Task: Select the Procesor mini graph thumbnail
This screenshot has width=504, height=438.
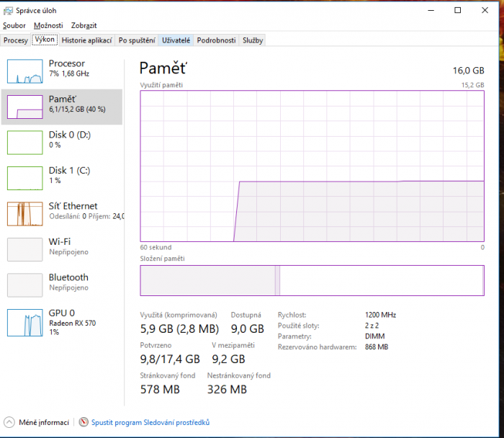Action: [25, 71]
